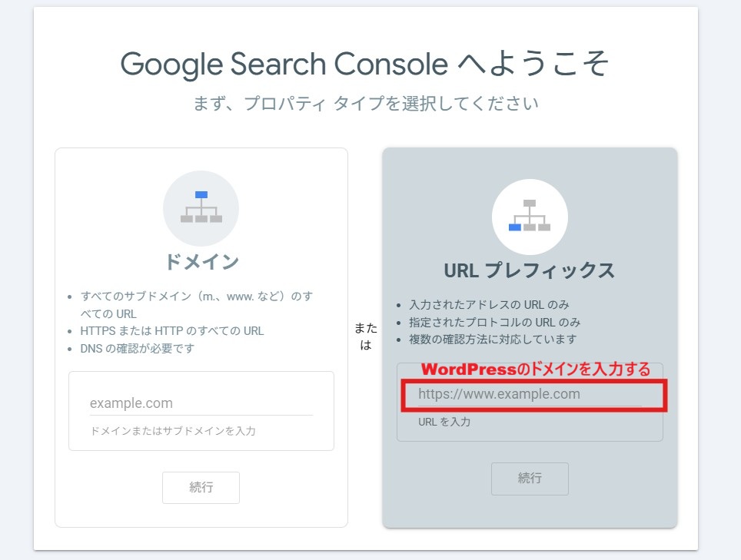This screenshot has height=560, width=741.
Task: Click 'ドメインまたはサブドメインを入力' helper text
Action: [173, 431]
